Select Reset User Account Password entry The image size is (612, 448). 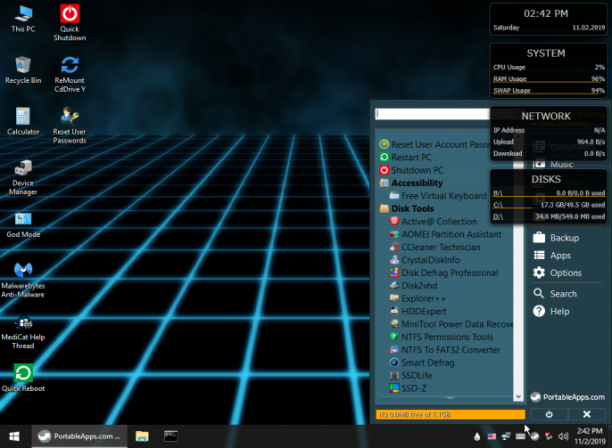434,144
